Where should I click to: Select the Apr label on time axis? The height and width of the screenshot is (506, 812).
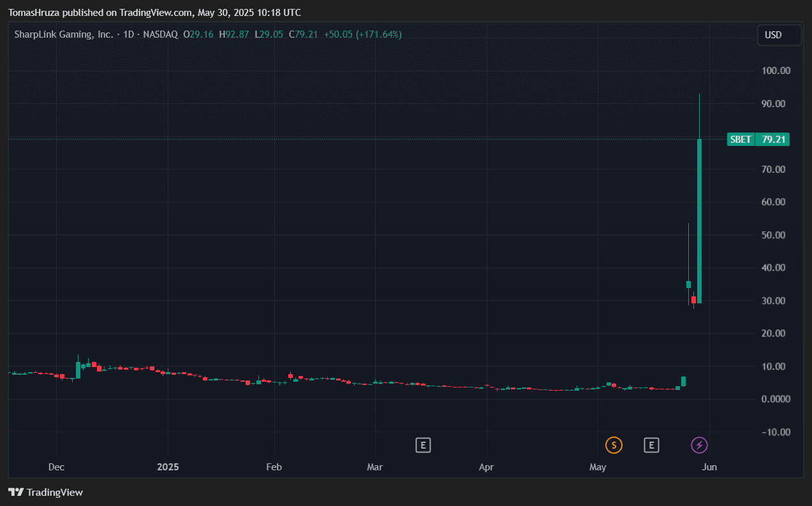(x=487, y=467)
